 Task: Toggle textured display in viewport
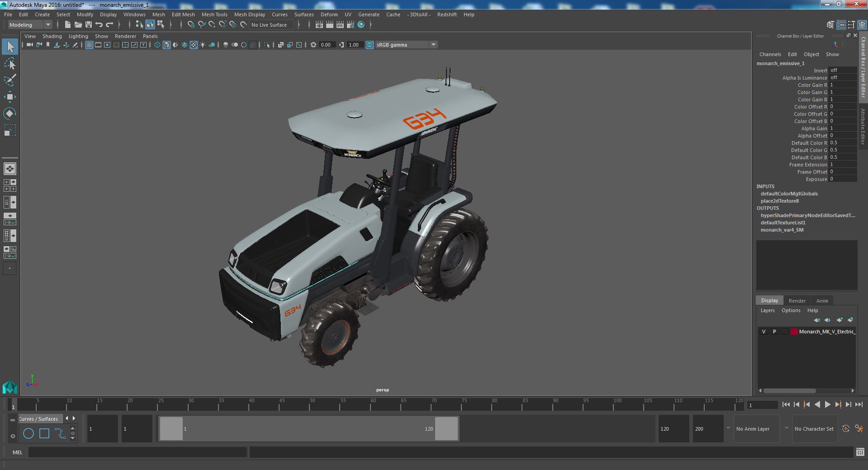[194, 45]
